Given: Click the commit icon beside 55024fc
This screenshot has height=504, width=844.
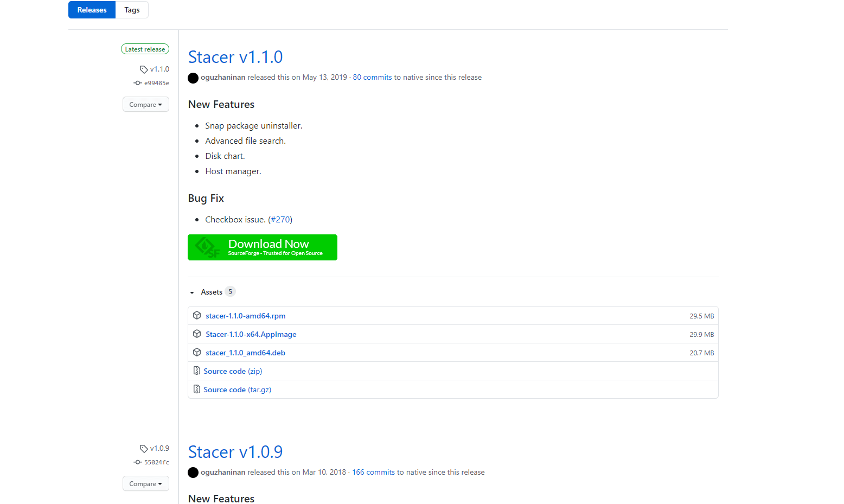Looking at the screenshot, I should pos(138,462).
